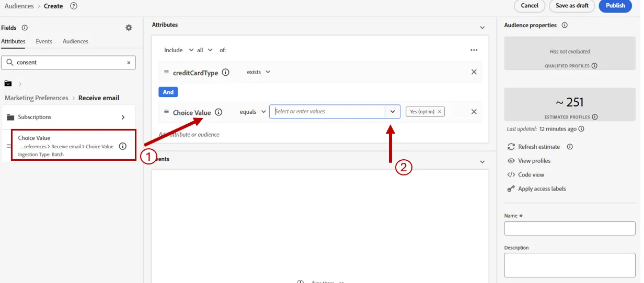The image size is (644, 283).
Task: Open the equals operator dropdown
Action: point(253,112)
